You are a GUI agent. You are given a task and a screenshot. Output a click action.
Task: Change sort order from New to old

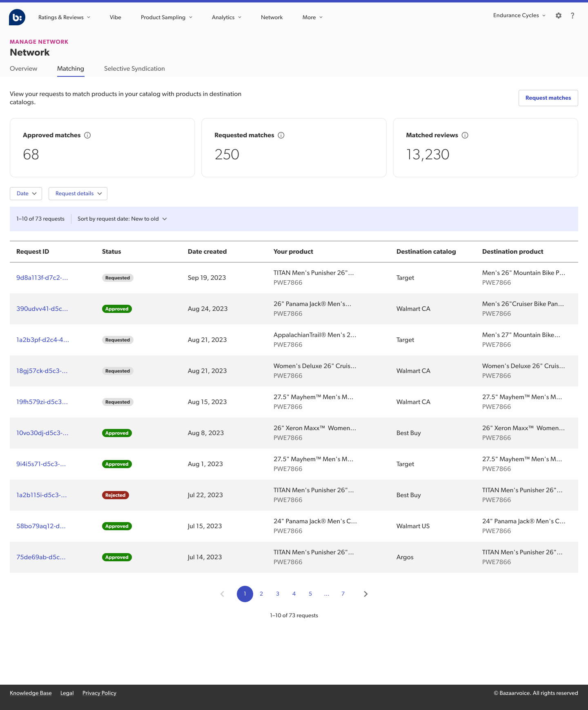pyautogui.click(x=122, y=219)
